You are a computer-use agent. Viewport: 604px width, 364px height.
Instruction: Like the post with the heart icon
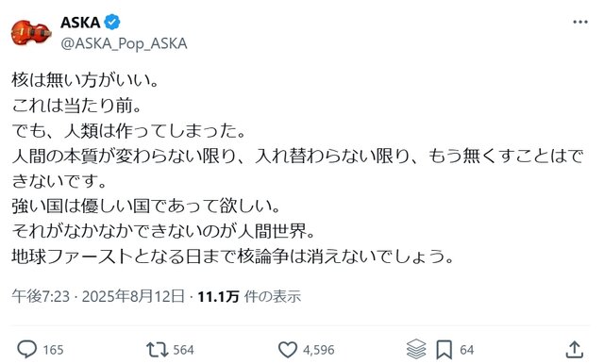click(x=288, y=350)
